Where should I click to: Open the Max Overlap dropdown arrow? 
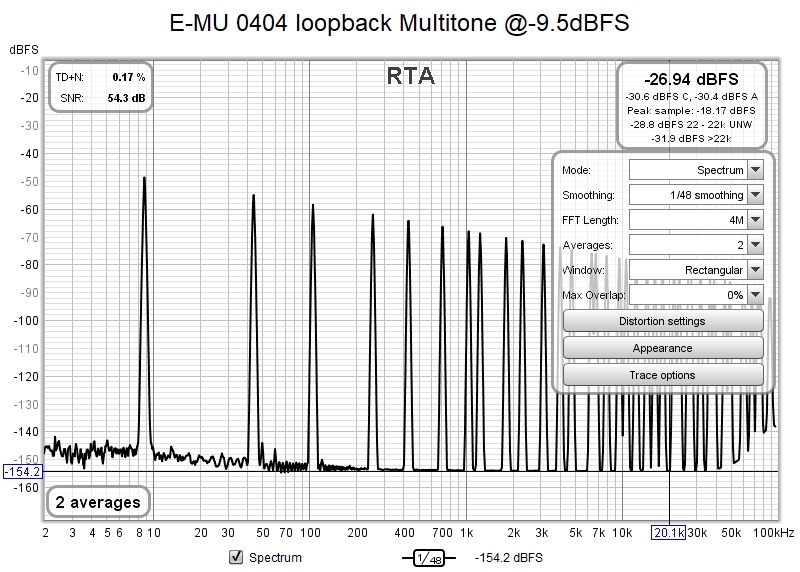756,295
